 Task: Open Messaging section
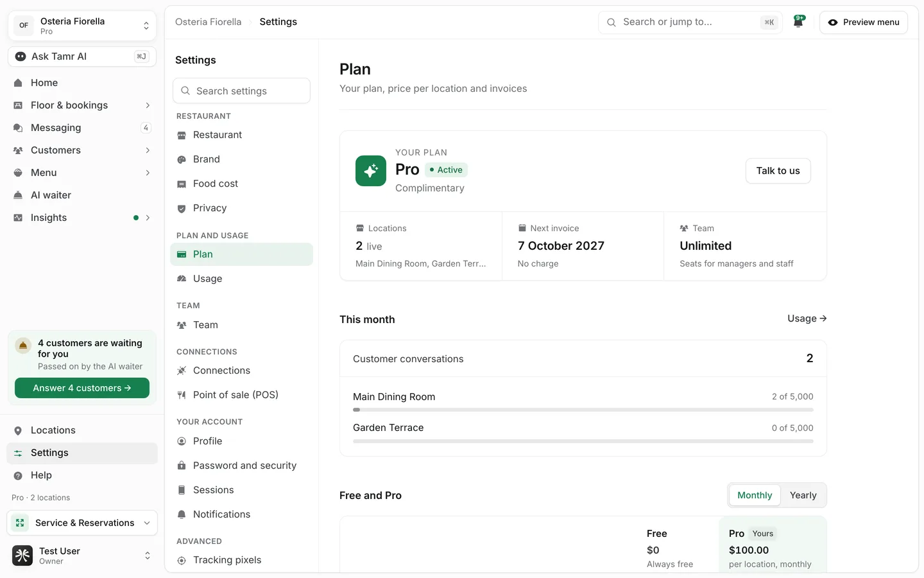(82, 128)
